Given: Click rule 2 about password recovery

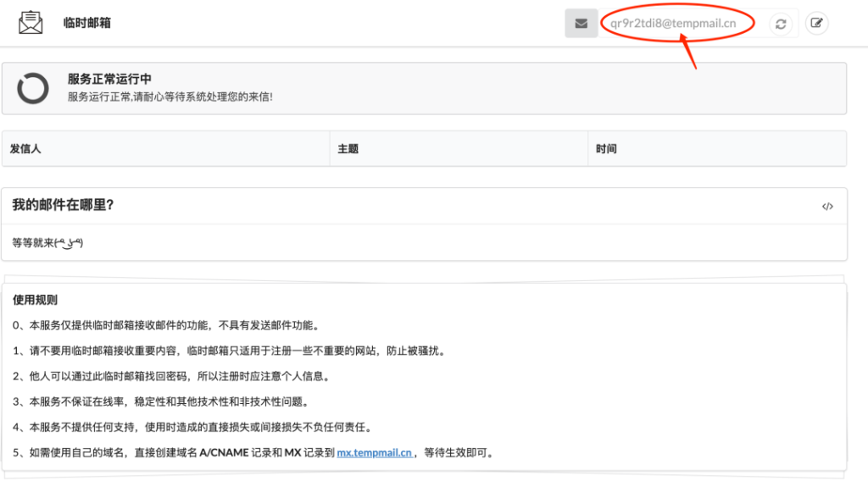Looking at the screenshot, I should click(x=170, y=376).
